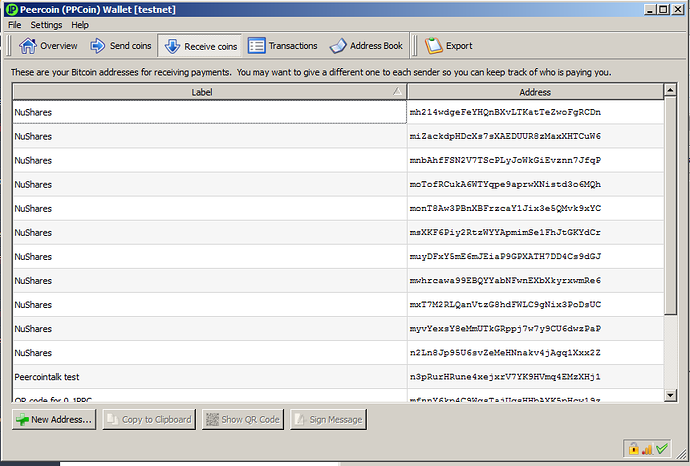Select address n3pRurHRune4xejxrV7YK9HVmq4EMzXHj1
690x466 pixels.
click(505, 377)
